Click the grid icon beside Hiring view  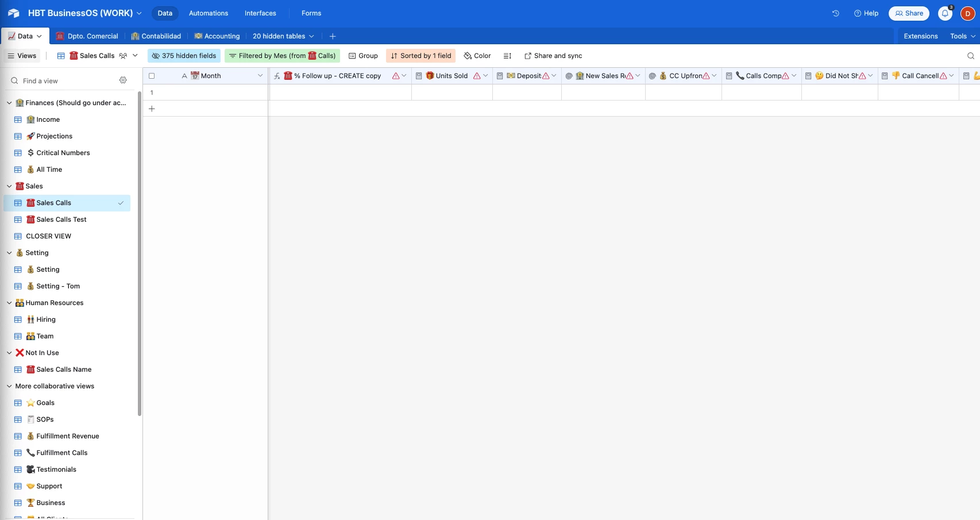pyautogui.click(x=18, y=319)
